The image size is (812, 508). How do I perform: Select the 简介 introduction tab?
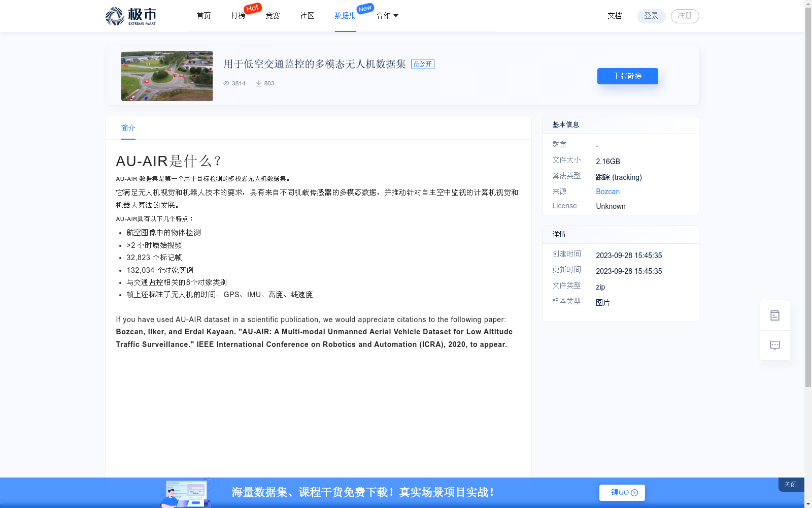(128, 128)
